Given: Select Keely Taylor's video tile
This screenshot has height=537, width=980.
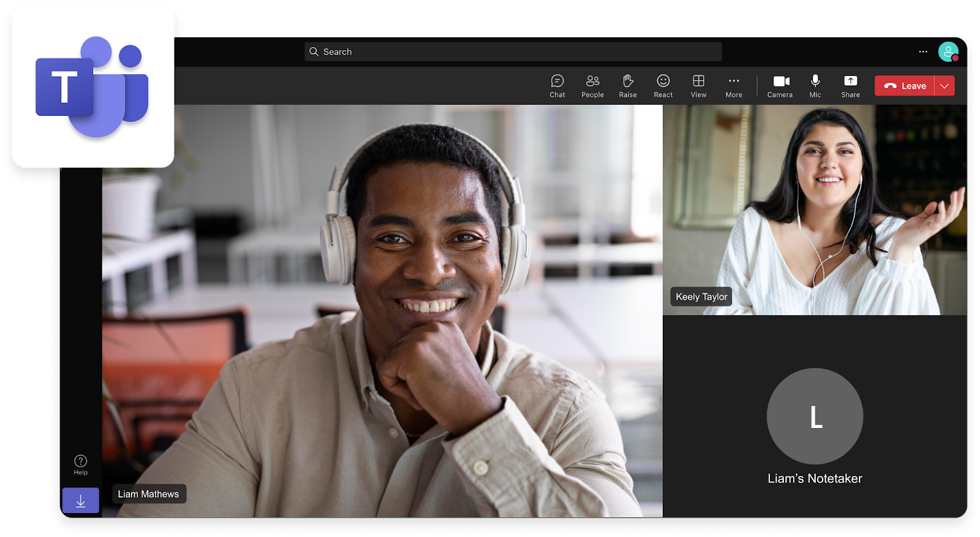Looking at the screenshot, I should pos(815,209).
